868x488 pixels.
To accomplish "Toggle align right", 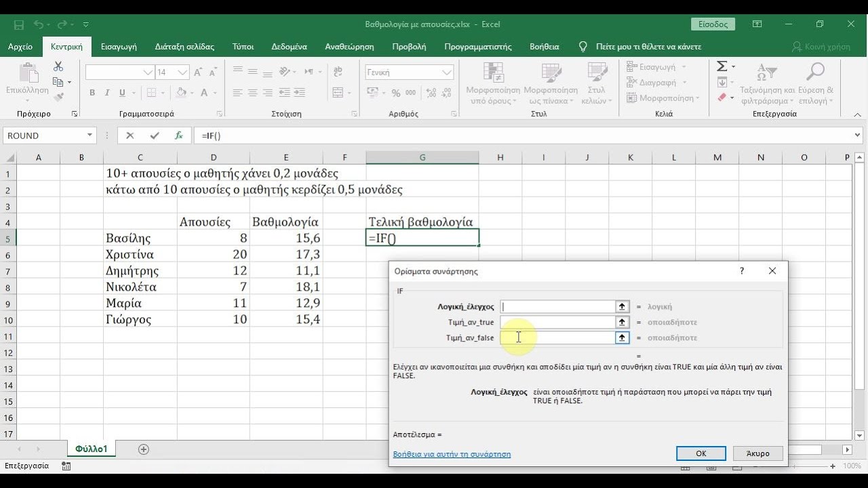I will (x=268, y=93).
